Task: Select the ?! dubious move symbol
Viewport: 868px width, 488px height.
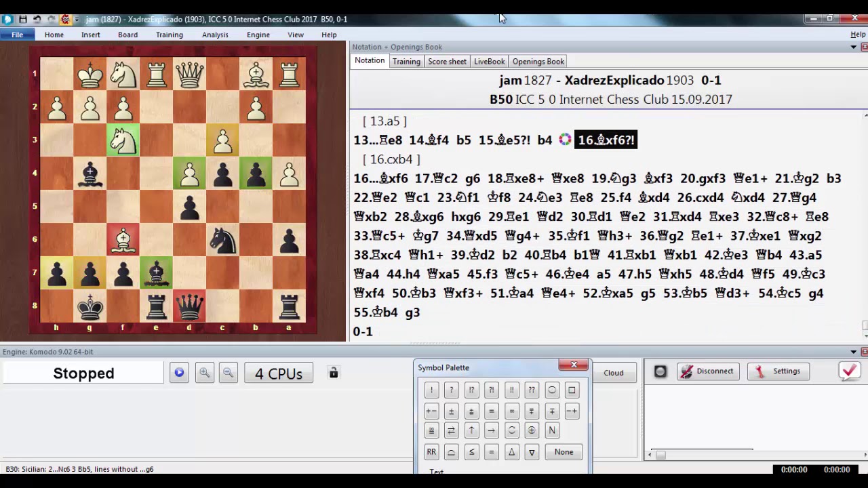Action: pyautogui.click(x=492, y=390)
